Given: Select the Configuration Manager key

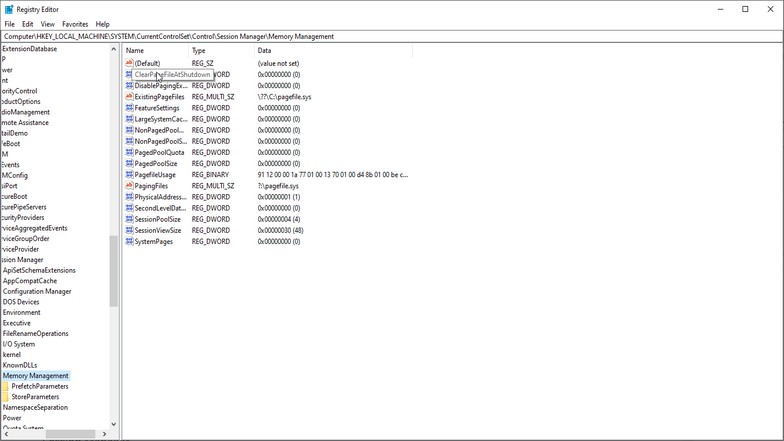Looking at the screenshot, I should pyautogui.click(x=37, y=291).
